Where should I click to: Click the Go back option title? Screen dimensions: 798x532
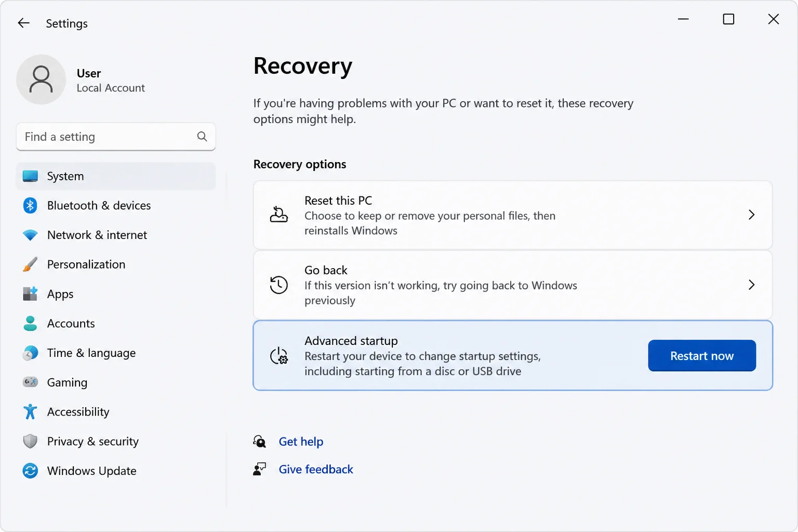pos(326,270)
